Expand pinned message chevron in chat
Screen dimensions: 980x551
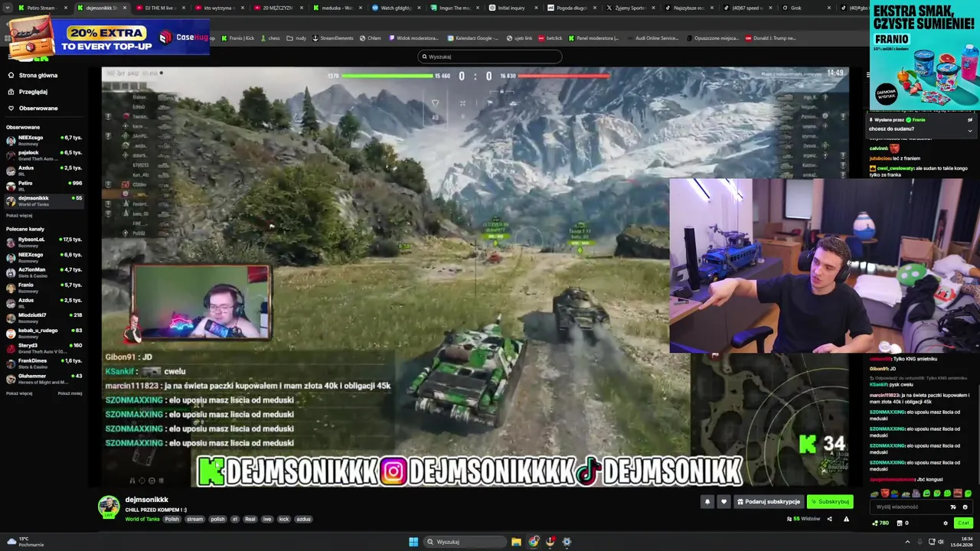970,129
